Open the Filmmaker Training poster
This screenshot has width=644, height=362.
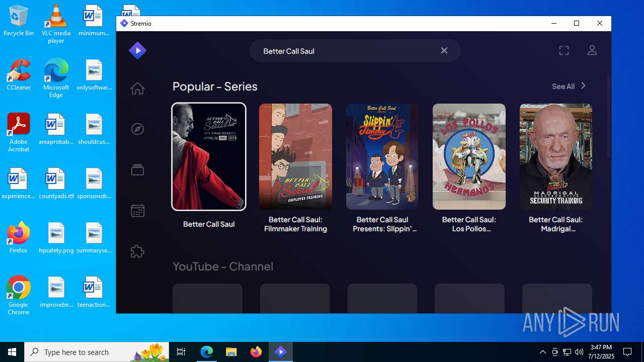[x=295, y=156]
